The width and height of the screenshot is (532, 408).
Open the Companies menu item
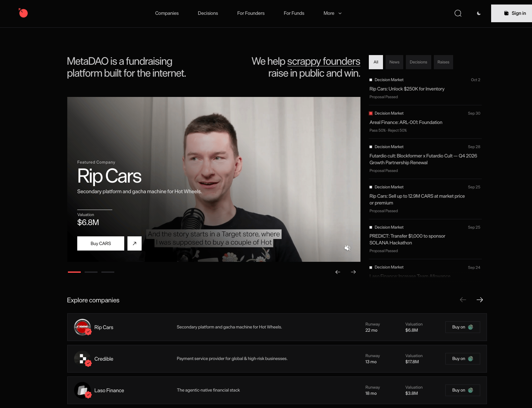167,13
